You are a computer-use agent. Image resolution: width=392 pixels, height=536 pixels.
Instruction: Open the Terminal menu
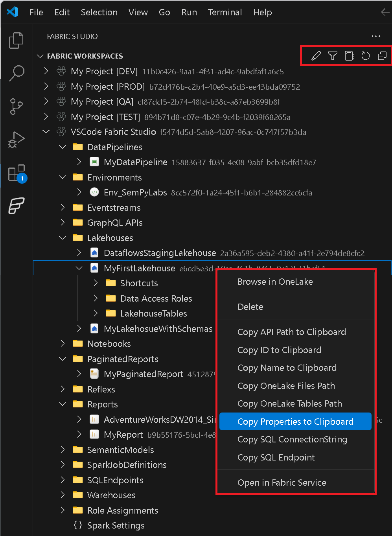click(225, 12)
